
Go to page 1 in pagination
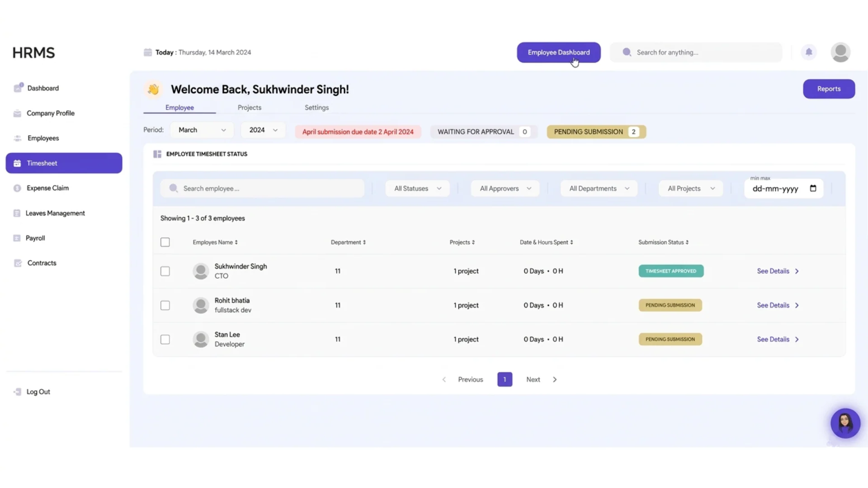coord(505,380)
